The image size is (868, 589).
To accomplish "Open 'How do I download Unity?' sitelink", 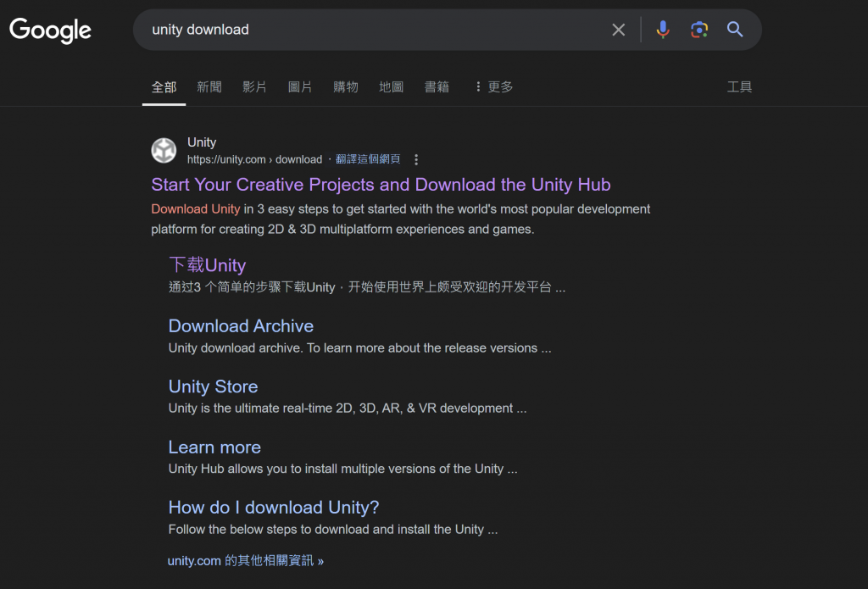I will (274, 508).
